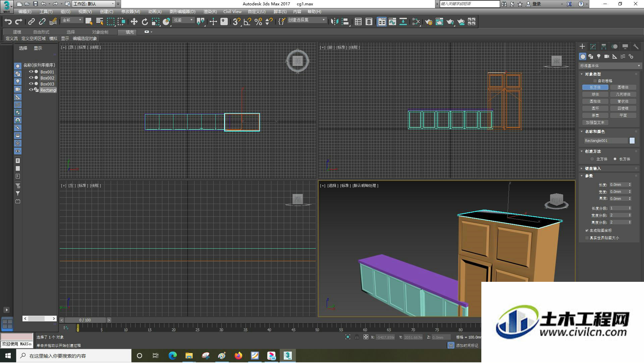This screenshot has width=644, height=363.
Task: Toggle the Angle Snap icon
Action: (x=247, y=22)
